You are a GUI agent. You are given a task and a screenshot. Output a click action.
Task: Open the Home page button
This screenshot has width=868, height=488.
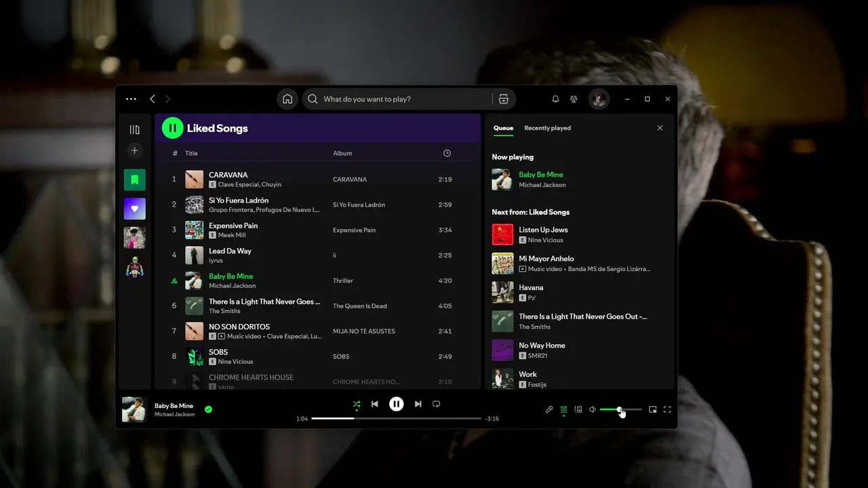(288, 99)
